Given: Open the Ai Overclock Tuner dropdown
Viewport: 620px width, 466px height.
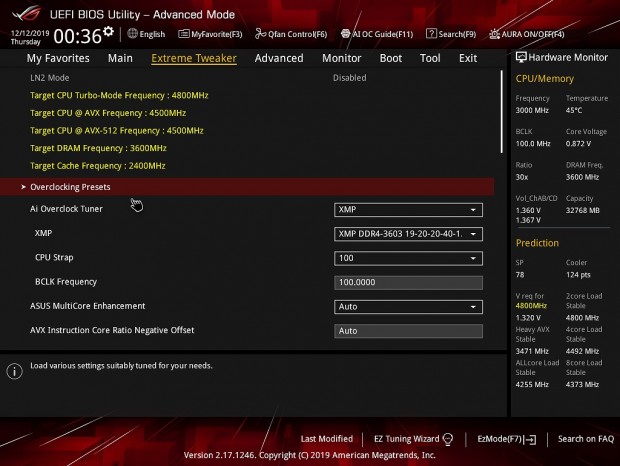Looking at the screenshot, I should [408, 210].
